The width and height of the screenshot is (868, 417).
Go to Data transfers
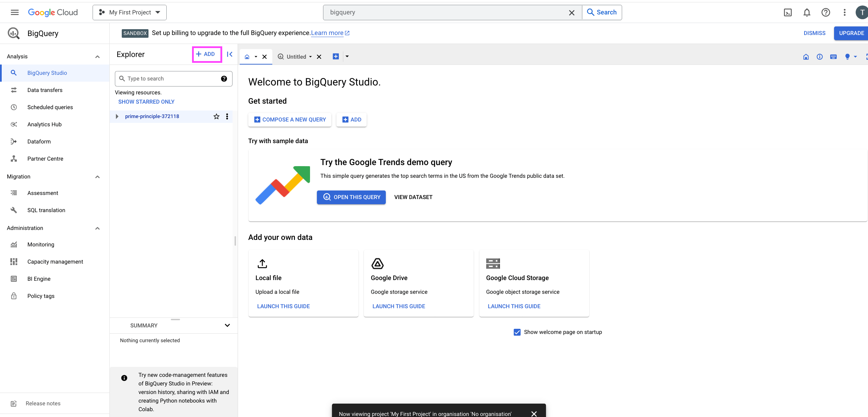point(55,90)
